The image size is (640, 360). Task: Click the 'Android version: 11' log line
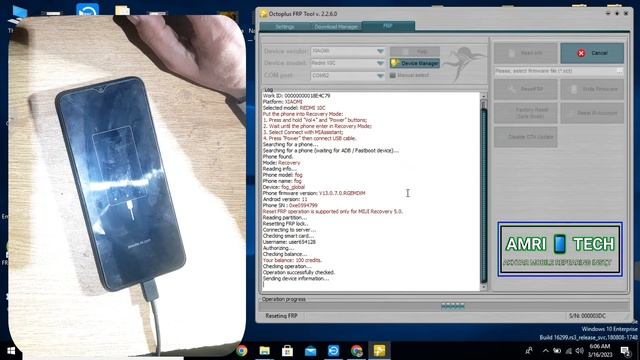pyautogui.click(x=285, y=199)
